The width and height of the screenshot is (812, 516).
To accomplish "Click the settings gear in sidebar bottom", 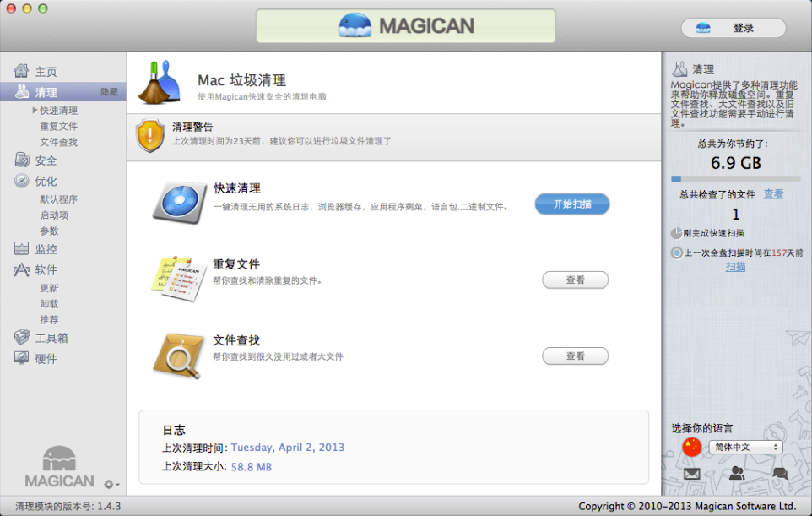I will (x=111, y=485).
